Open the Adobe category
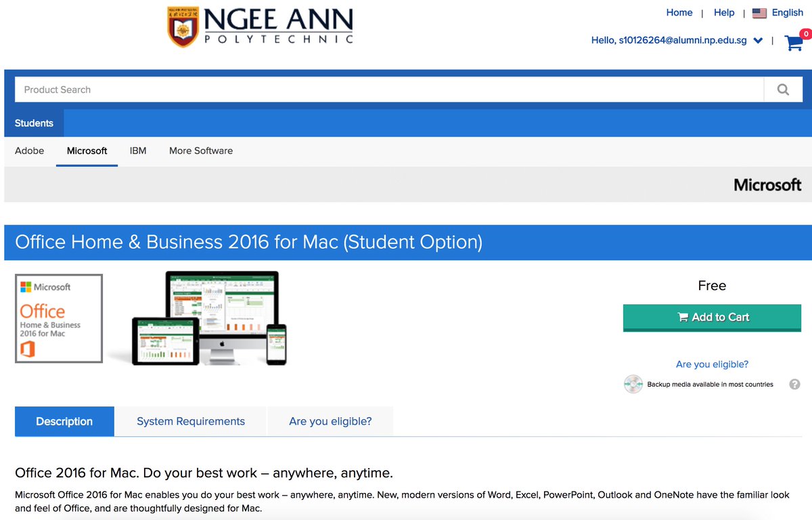Image resolution: width=812 pixels, height=520 pixels. (30, 151)
